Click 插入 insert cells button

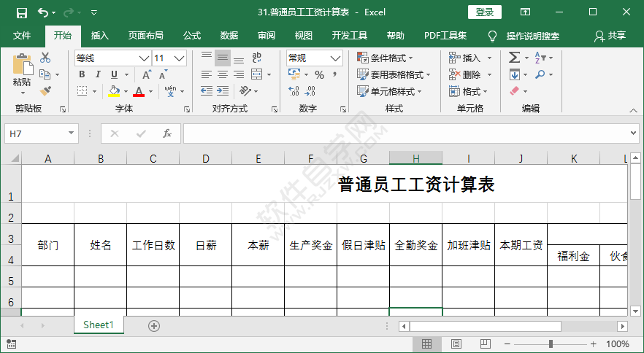pyautogui.click(x=464, y=58)
